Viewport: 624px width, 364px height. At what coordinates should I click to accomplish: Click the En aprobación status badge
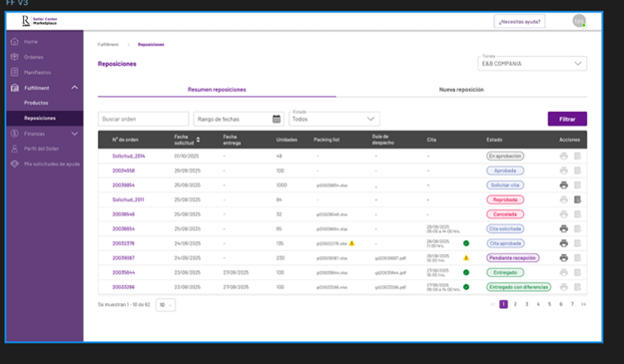(505, 157)
